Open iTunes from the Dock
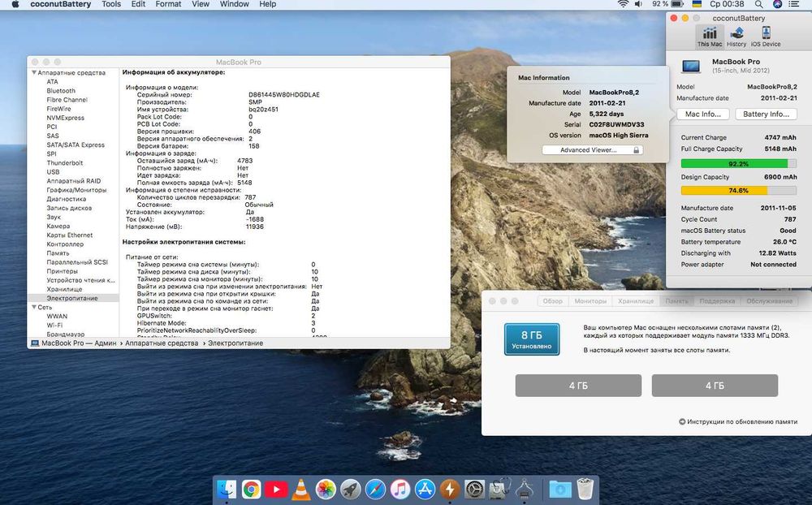 click(x=400, y=489)
